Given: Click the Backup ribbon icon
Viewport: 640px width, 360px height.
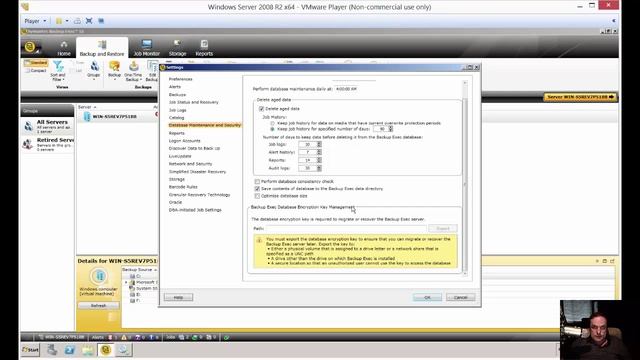Looking at the screenshot, I should (114, 70).
